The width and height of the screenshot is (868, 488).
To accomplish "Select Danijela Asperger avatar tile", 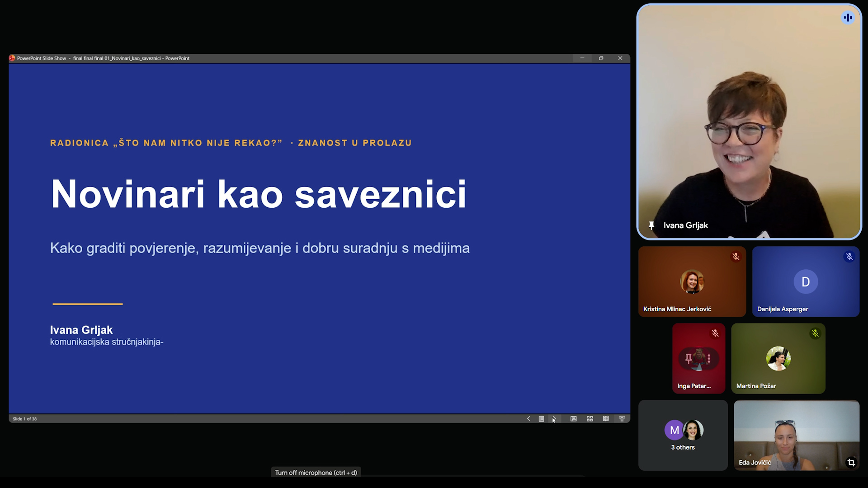I will coord(806,282).
